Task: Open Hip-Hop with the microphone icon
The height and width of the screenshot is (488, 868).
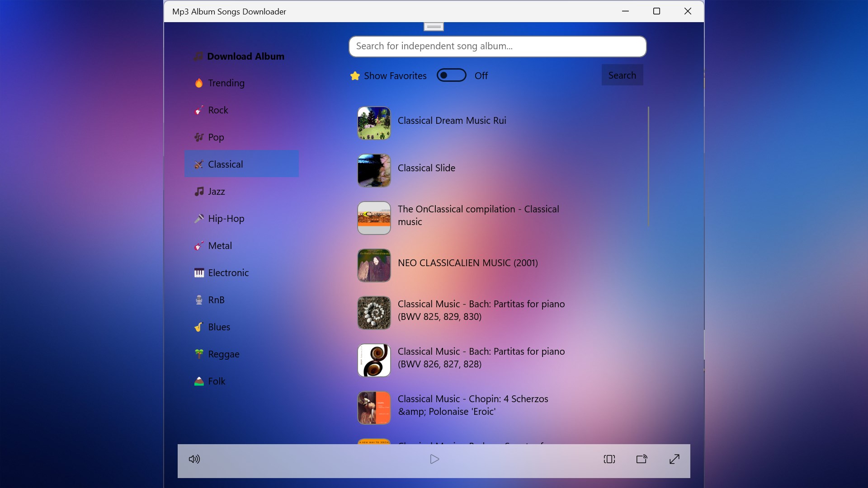Action: click(198, 218)
